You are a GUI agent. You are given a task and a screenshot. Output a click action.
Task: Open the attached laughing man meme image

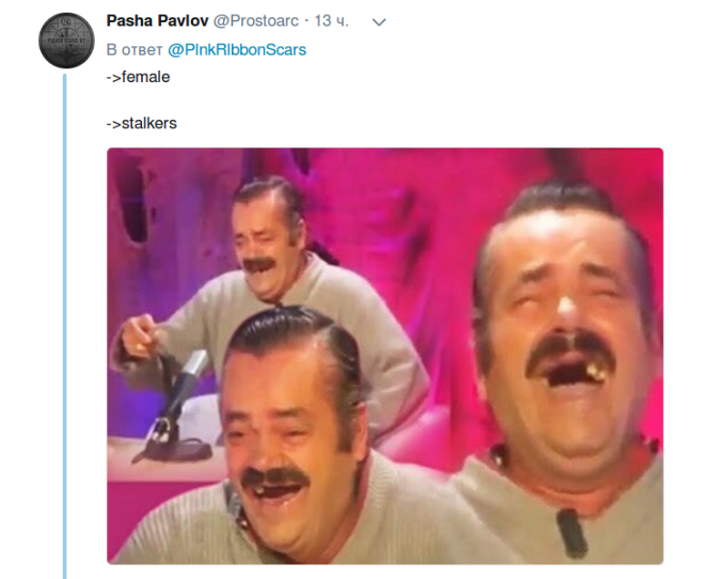[x=385, y=356]
